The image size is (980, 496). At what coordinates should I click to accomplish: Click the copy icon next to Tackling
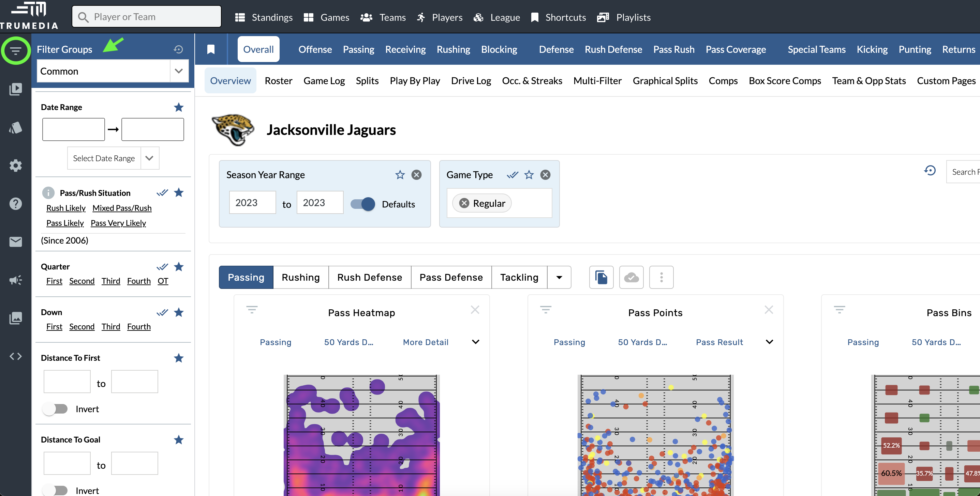coord(601,277)
